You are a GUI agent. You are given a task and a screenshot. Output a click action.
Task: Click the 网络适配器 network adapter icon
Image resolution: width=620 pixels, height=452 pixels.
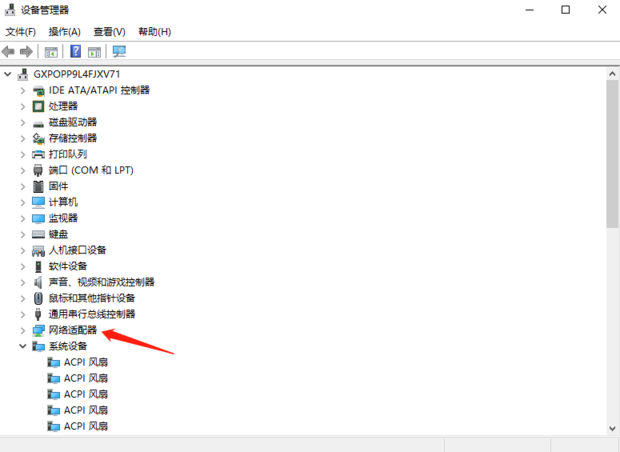click(x=38, y=330)
